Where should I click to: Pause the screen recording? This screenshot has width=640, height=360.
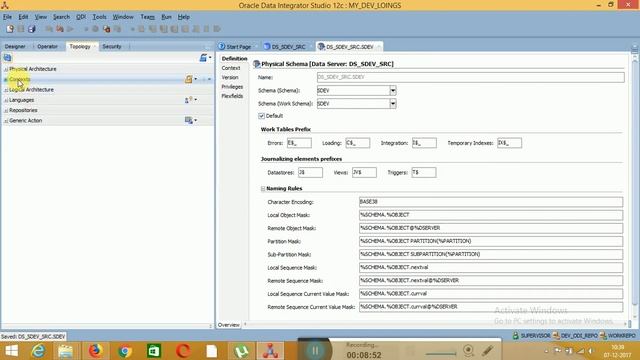[315, 351]
